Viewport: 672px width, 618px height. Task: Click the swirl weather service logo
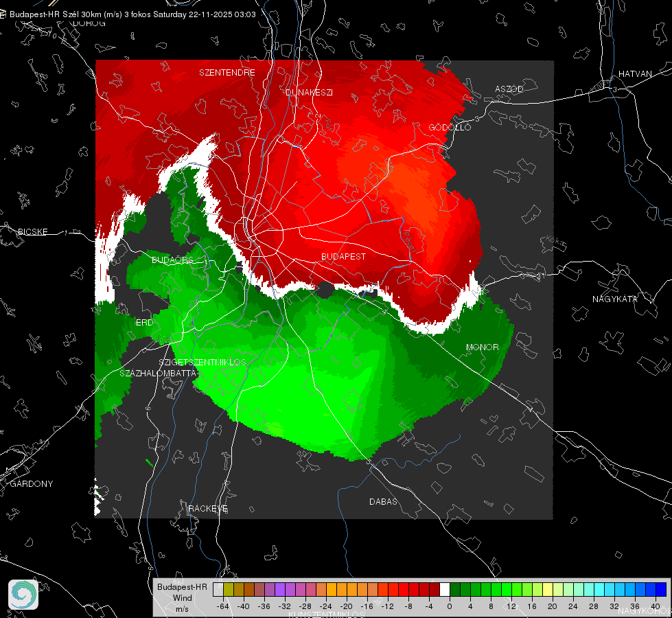coord(23,595)
